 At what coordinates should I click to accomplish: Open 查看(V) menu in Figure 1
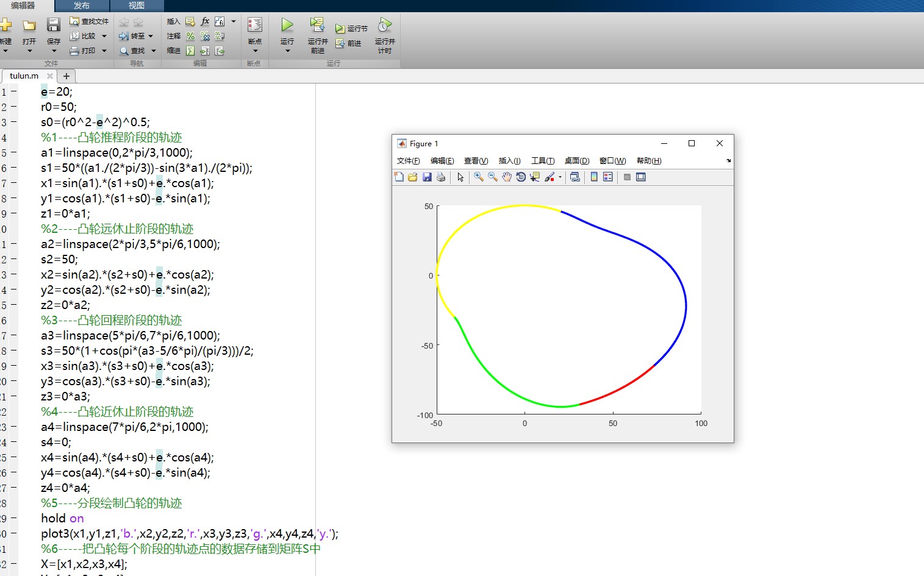coord(476,161)
